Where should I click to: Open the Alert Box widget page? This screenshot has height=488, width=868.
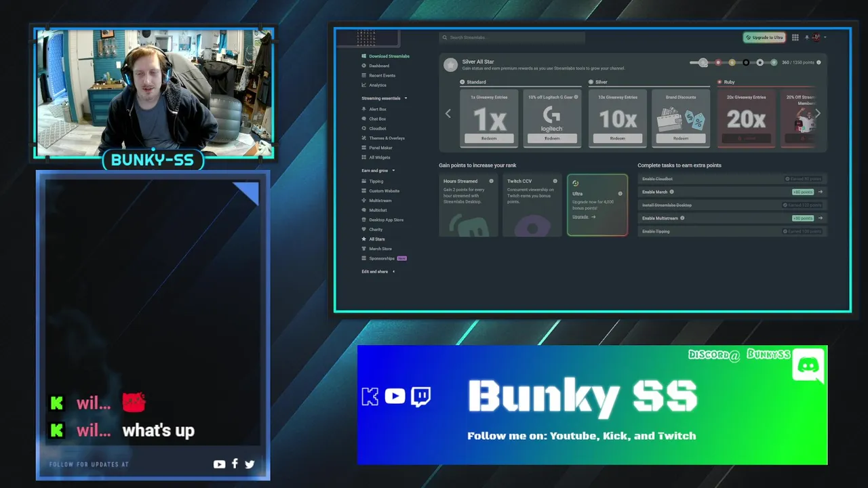coord(374,109)
